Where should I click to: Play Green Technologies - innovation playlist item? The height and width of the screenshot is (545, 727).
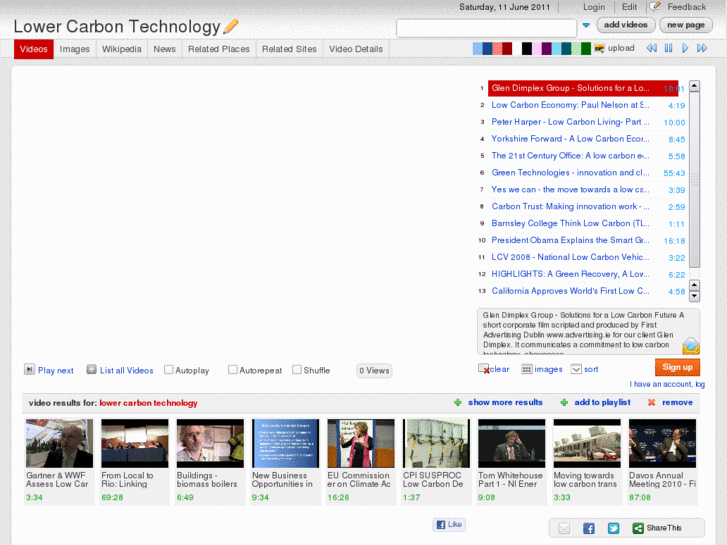pos(570,173)
